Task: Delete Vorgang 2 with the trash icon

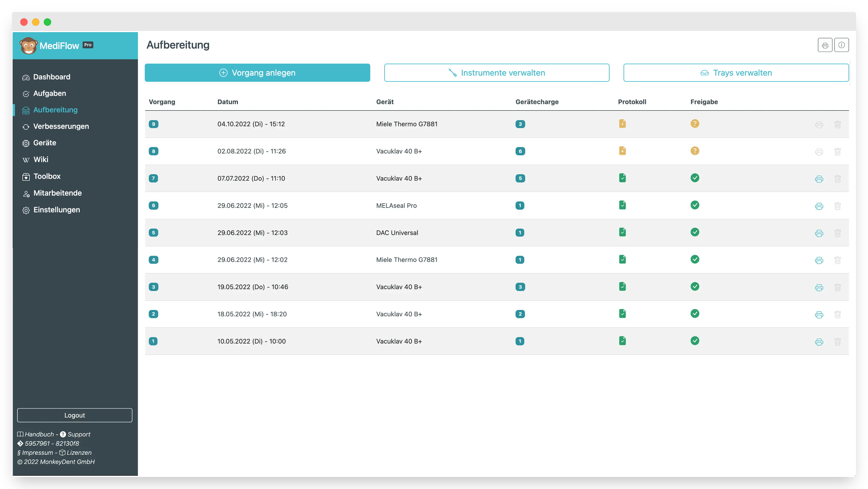Action: pos(838,314)
